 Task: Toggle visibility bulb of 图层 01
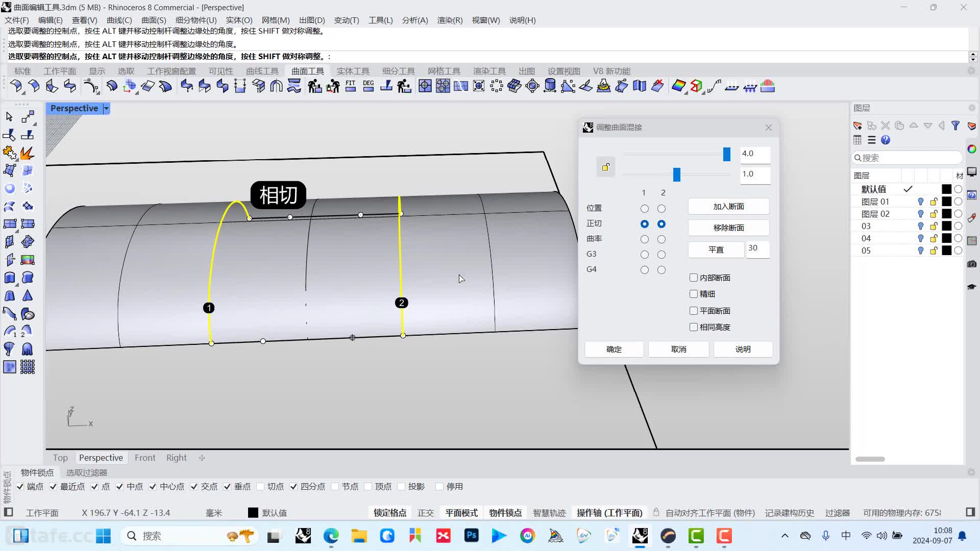[x=921, y=202]
